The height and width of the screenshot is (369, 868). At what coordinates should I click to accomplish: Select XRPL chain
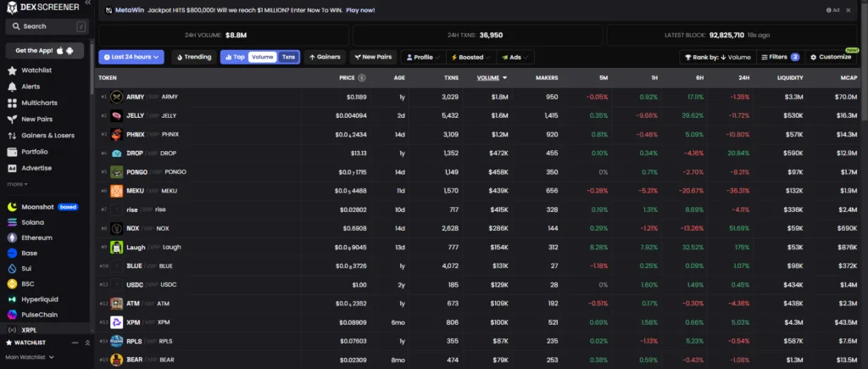[x=29, y=330]
